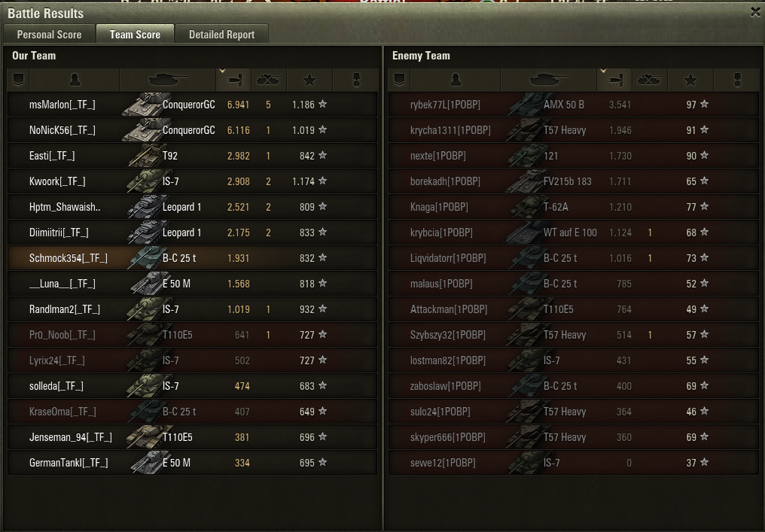Switch to Personal Score tab
Screen dimensions: 765x532
[x=49, y=34]
